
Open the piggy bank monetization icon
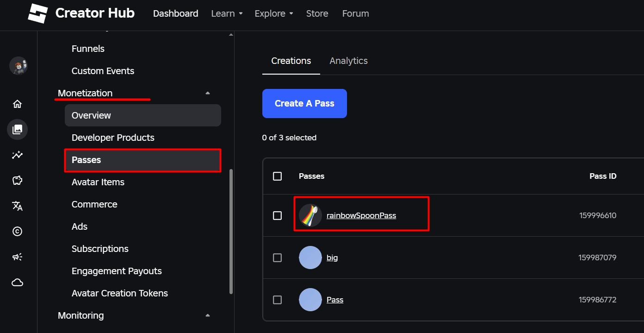click(17, 181)
